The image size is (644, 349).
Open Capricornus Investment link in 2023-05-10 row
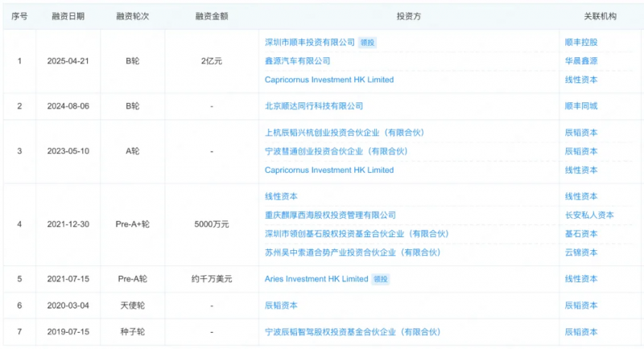(329, 170)
